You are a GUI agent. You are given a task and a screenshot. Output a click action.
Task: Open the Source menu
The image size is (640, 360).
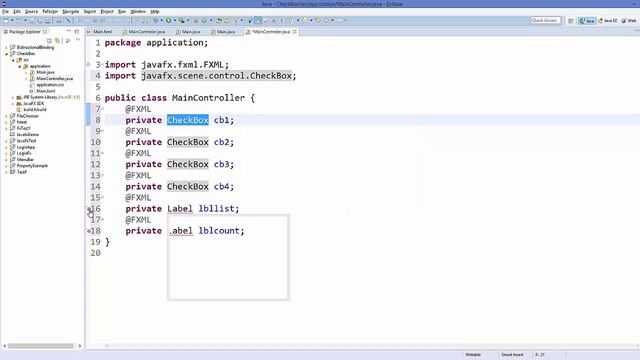pyautogui.click(x=31, y=11)
